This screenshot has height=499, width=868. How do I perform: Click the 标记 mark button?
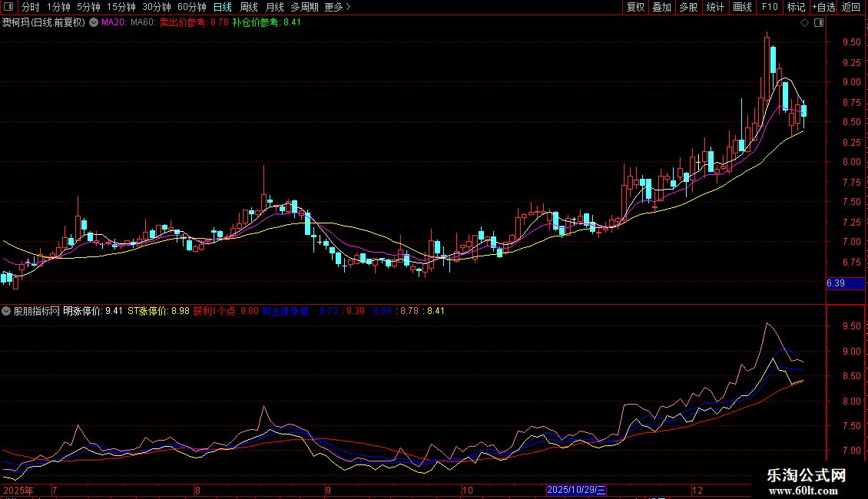[796, 7]
